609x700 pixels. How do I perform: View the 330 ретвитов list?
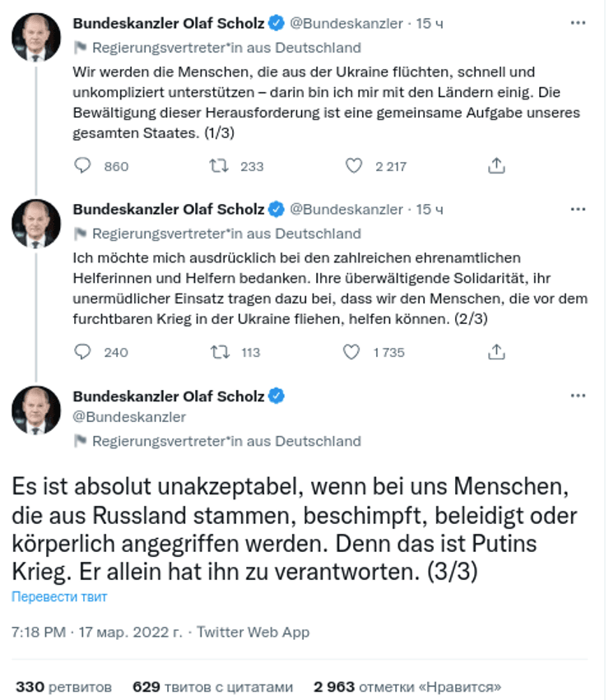pyautogui.click(x=63, y=686)
